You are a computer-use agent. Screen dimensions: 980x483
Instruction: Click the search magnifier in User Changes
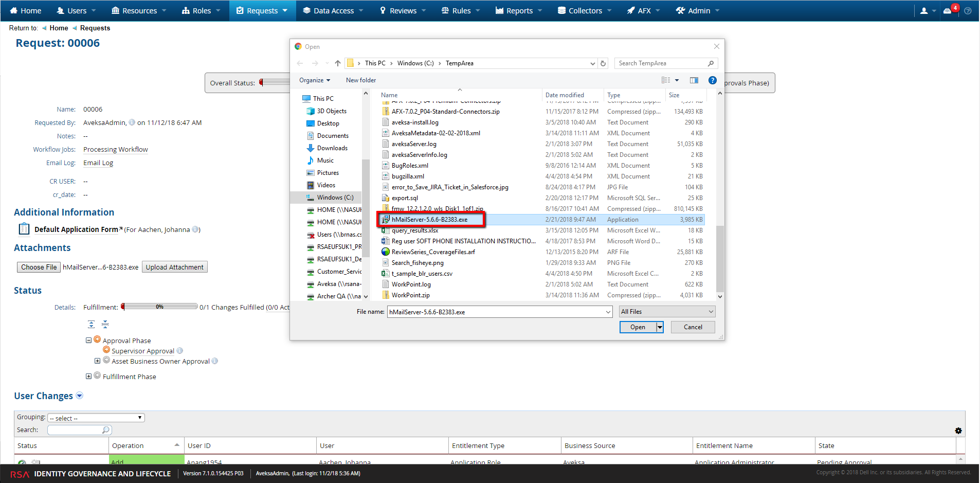coord(105,430)
